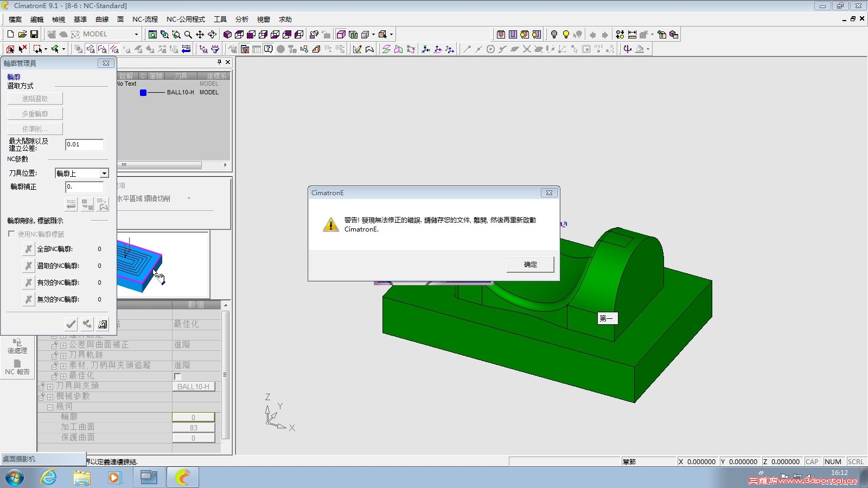Delete valid NC contours X icon
This screenshot has width=868, height=488.
(x=29, y=282)
